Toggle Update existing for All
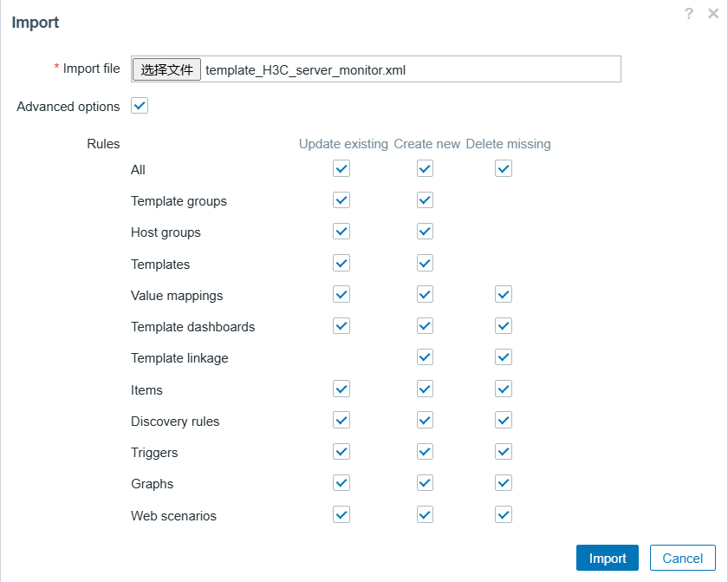This screenshot has height=582, width=728. [341, 169]
